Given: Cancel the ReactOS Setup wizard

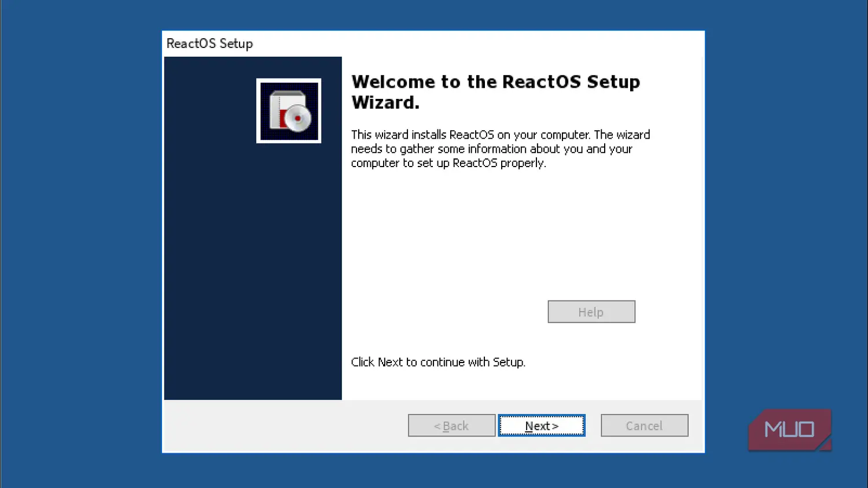Looking at the screenshot, I should [644, 426].
